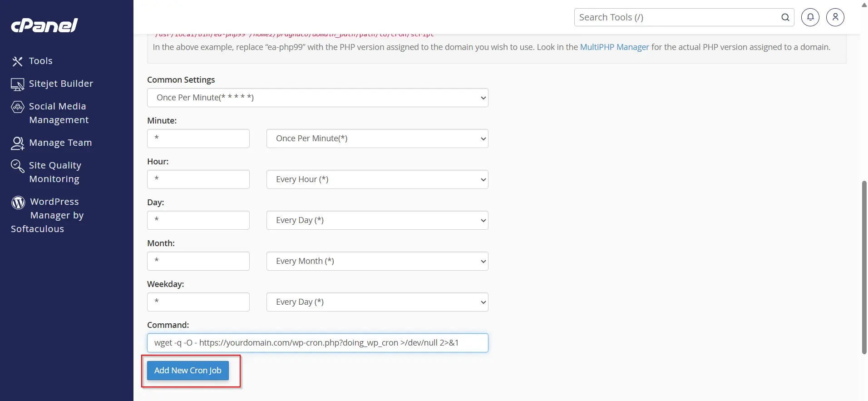Open the Tools icon in sidebar
The image size is (868, 401).
(17, 61)
